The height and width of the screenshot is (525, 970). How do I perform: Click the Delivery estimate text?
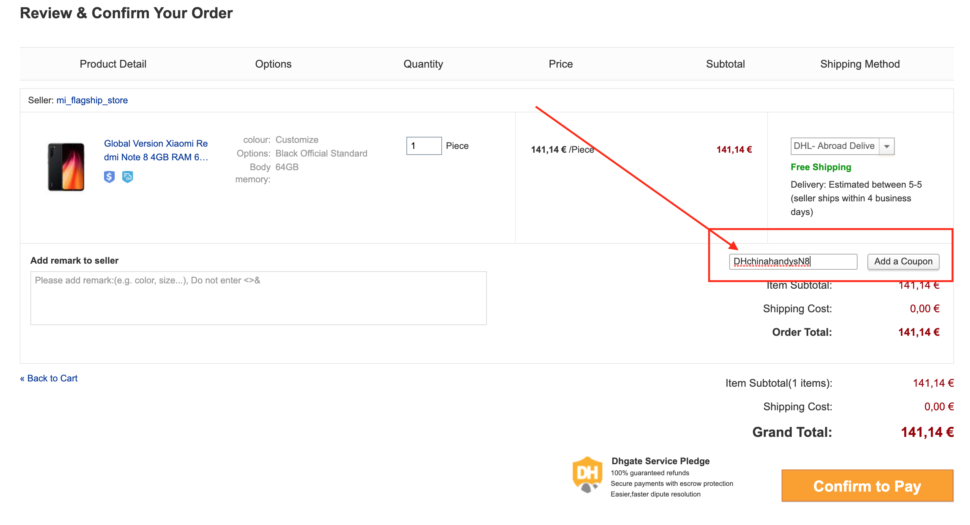pos(856,198)
